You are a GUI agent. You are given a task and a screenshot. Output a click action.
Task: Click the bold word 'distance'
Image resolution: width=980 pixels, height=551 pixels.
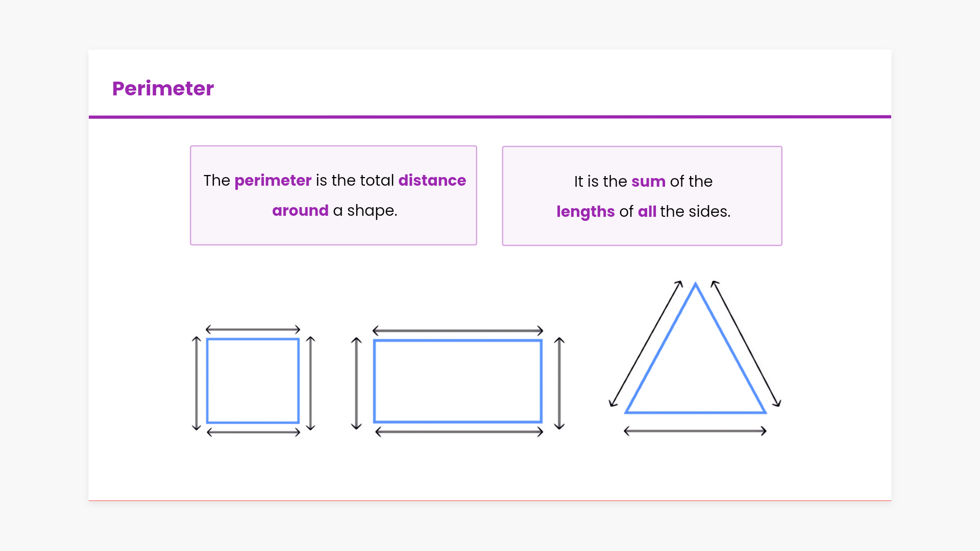(x=432, y=181)
